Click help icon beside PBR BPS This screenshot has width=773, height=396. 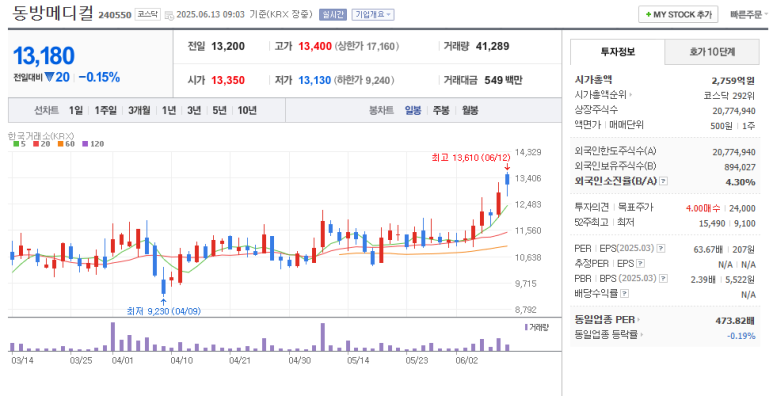click(664, 279)
